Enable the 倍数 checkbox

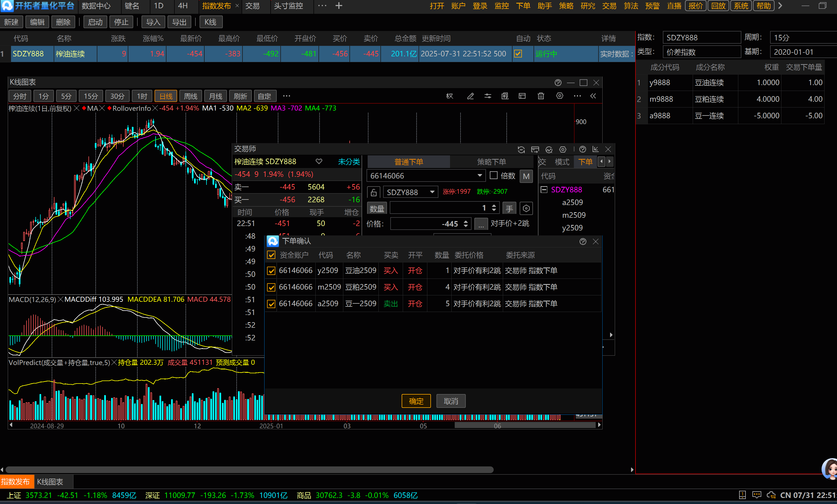point(494,175)
